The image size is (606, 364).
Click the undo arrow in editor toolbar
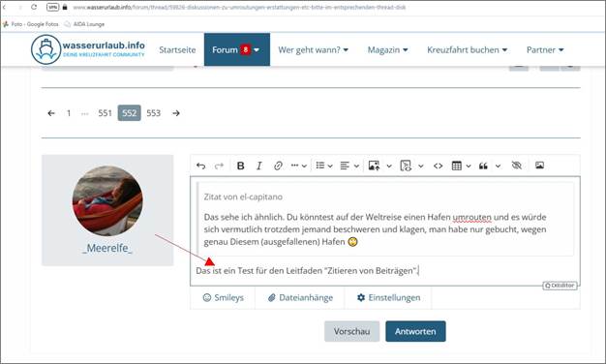tap(200, 166)
